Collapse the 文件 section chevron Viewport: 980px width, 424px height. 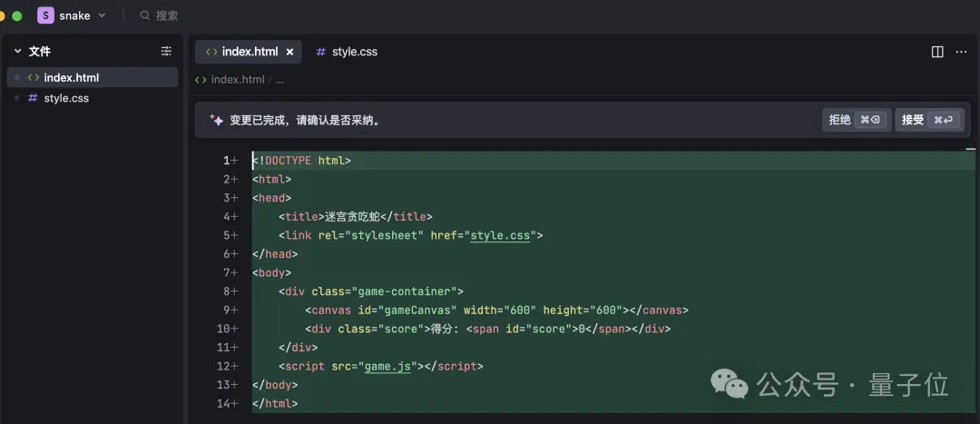coord(17,52)
